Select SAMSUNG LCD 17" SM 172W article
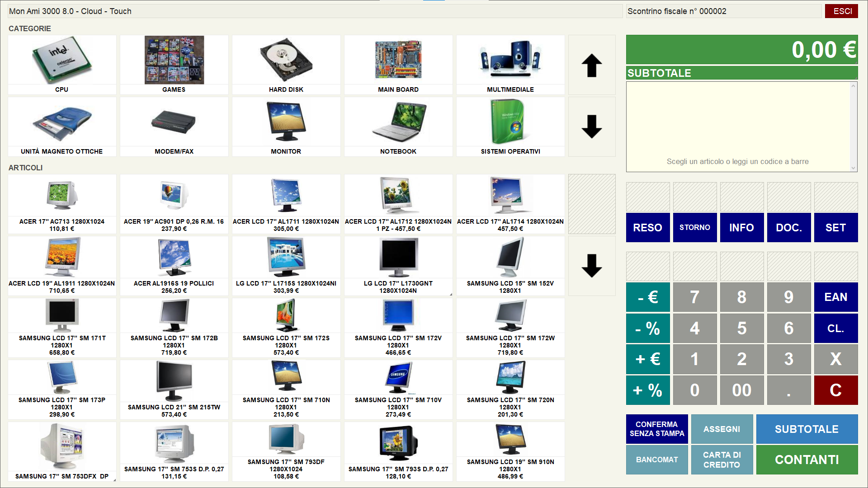The height and width of the screenshot is (488, 868). tap(510, 328)
